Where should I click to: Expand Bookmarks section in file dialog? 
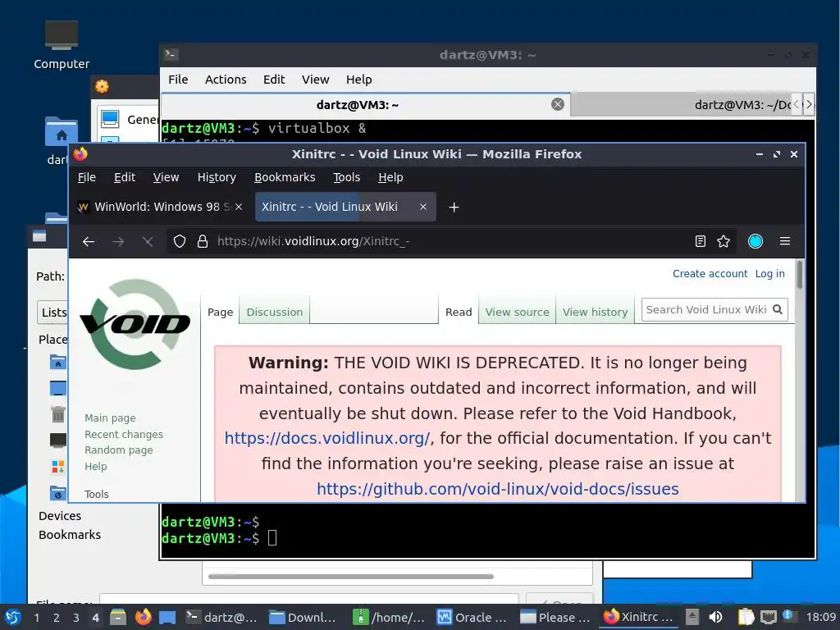[x=70, y=535]
